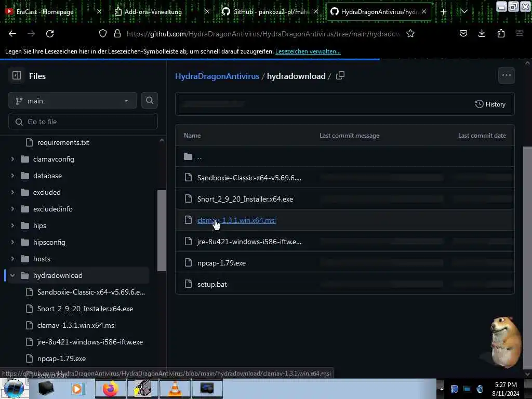Expand the hosts folder
The height and width of the screenshot is (399, 532).
point(12,259)
